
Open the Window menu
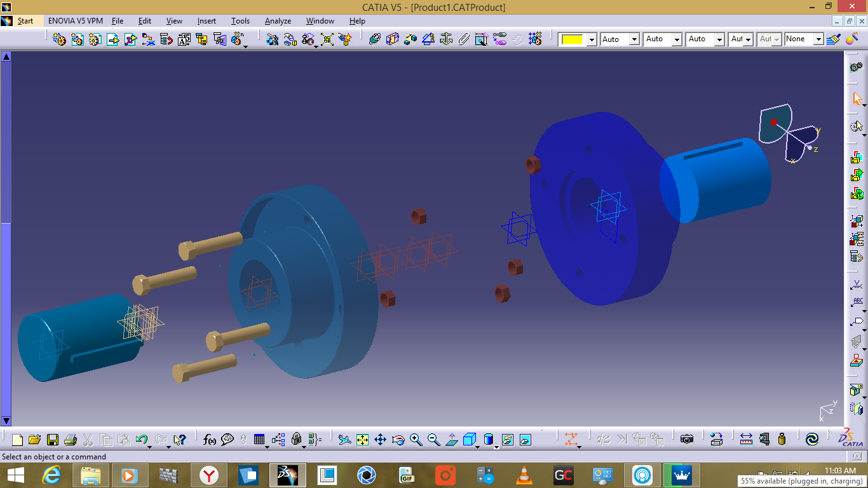(x=320, y=21)
